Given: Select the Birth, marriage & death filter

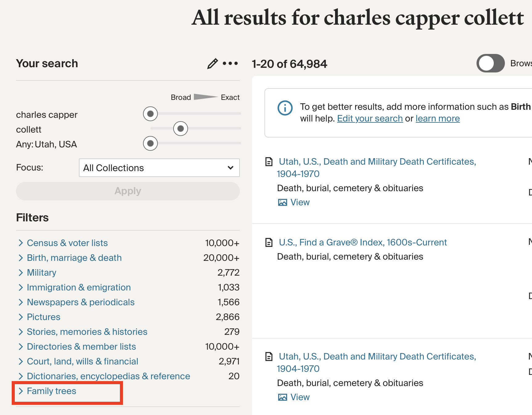Looking at the screenshot, I should [74, 258].
